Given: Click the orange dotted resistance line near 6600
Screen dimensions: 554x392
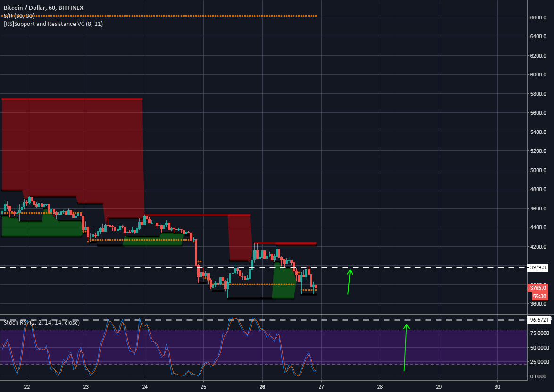Looking at the screenshot, I should coord(189,16).
